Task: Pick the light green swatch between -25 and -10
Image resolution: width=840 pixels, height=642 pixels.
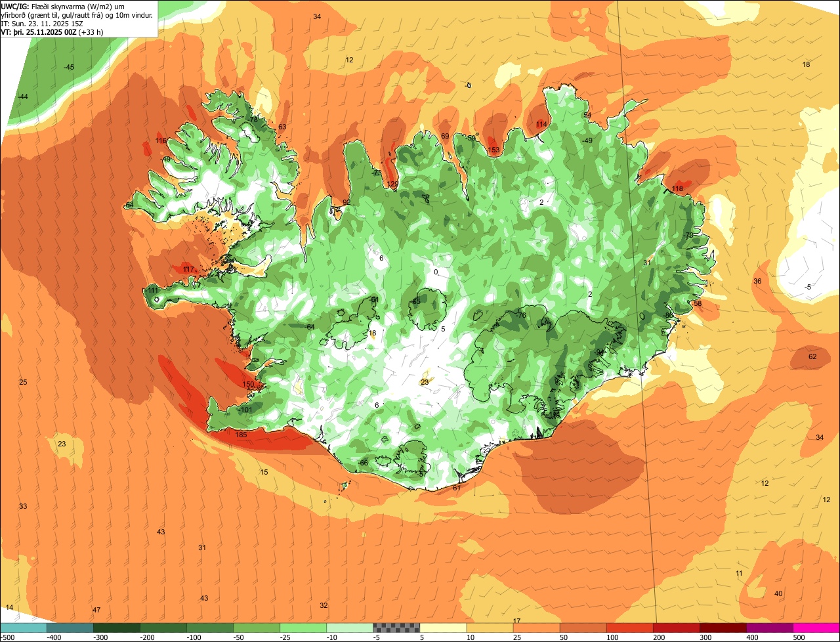Action: pos(303,628)
